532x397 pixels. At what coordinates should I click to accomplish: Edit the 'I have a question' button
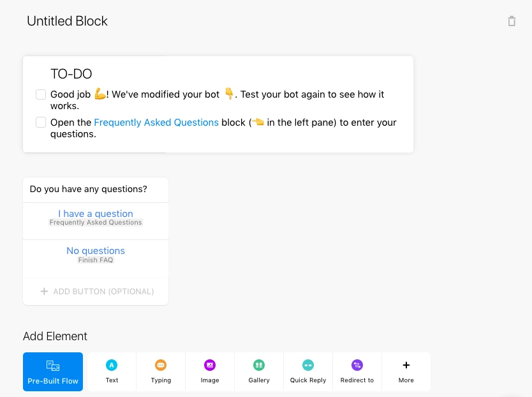96,214
